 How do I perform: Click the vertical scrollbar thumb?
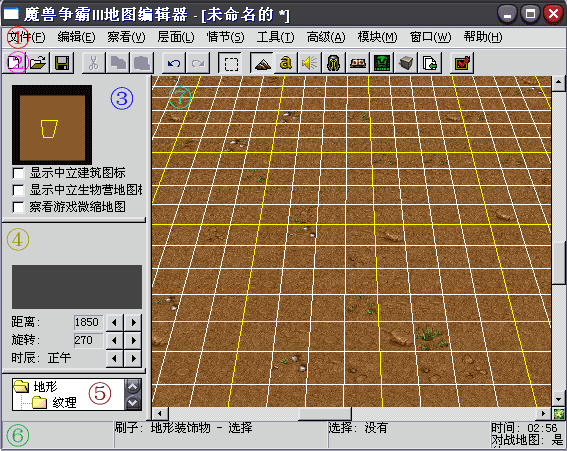click(559, 263)
